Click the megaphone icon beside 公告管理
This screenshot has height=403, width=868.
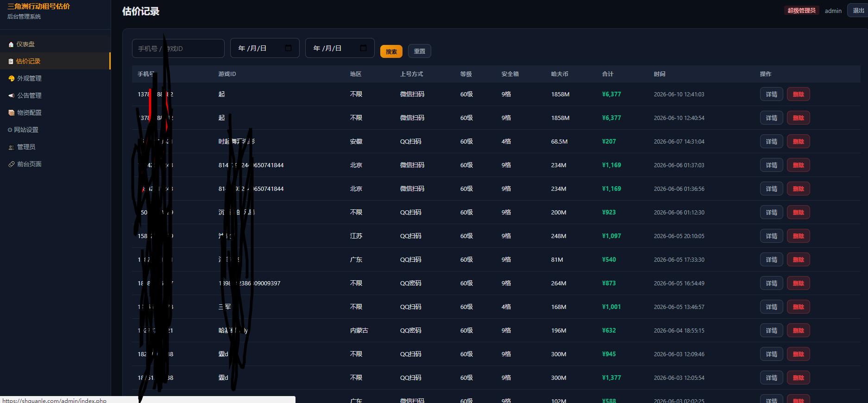click(x=12, y=95)
